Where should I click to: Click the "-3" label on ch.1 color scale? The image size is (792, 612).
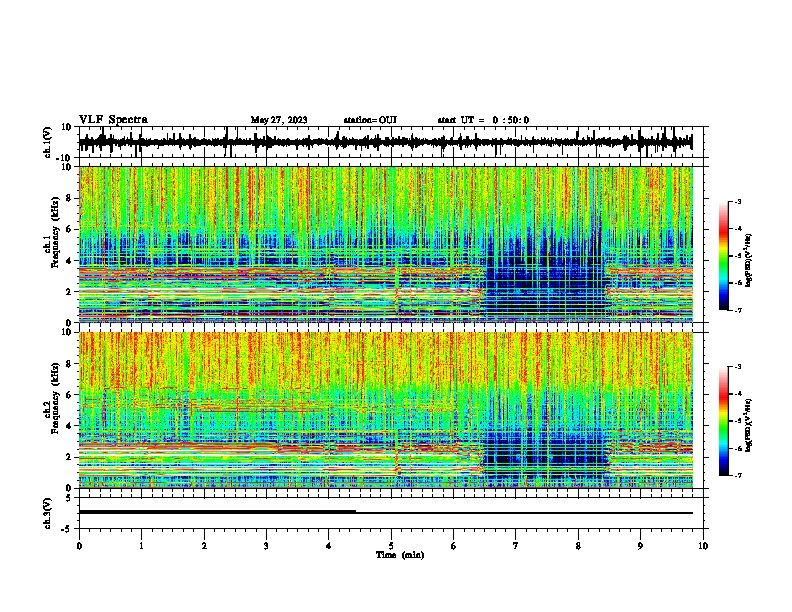738,201
